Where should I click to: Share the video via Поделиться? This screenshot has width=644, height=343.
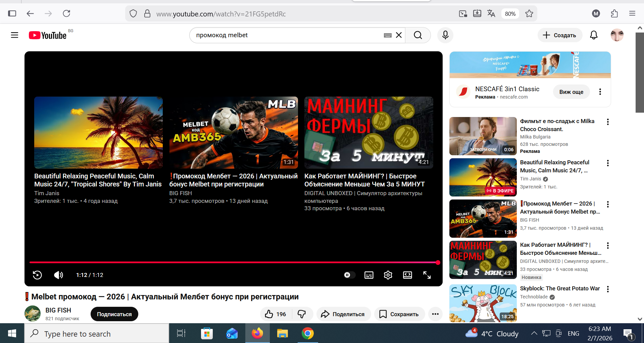coord(343,314)
